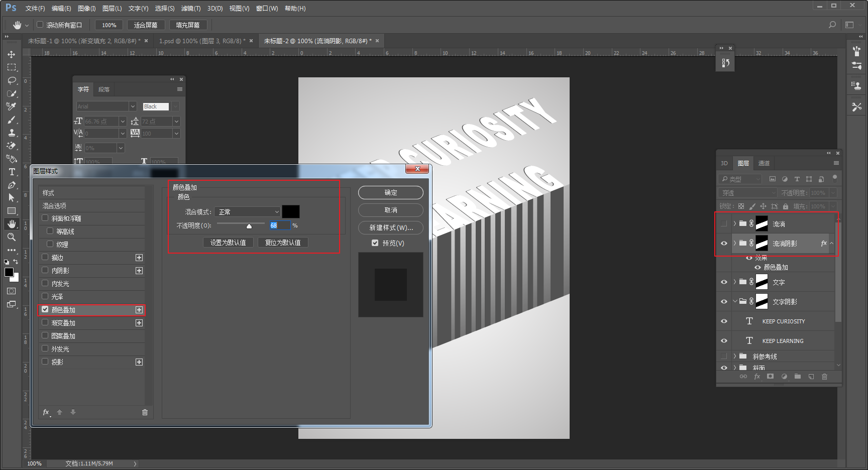Uncheck the 颜色叠加 style checkbox
The width and height of the screenshot is (868, 470).
[45, 309]
